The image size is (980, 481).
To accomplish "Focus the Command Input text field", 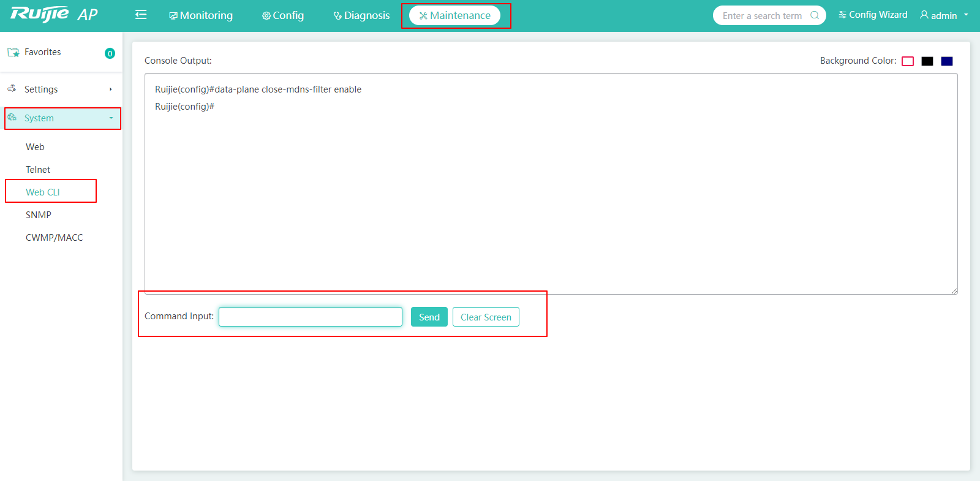I will [311, 317].
